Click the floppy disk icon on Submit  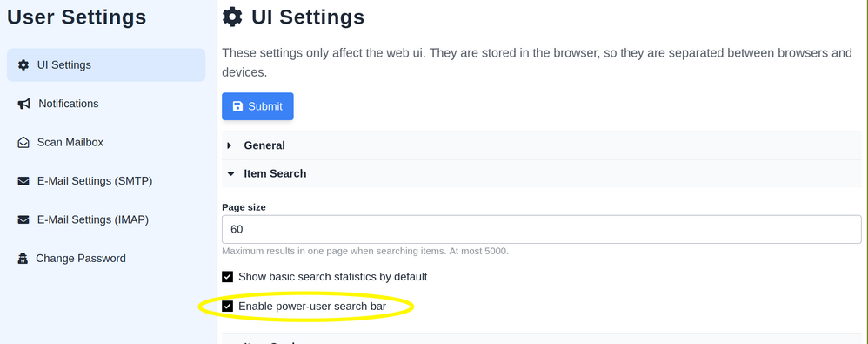tap(237, 106)
